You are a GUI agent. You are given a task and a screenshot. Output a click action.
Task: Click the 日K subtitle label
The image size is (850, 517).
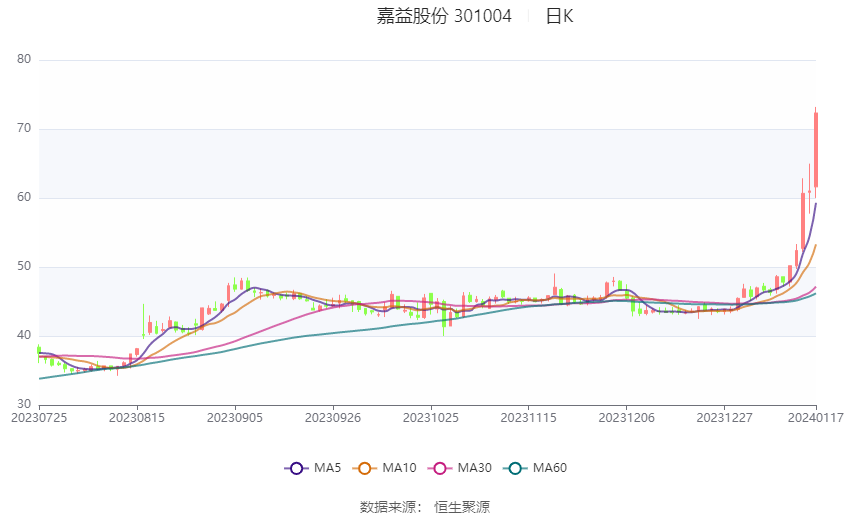tap(559, 16)
